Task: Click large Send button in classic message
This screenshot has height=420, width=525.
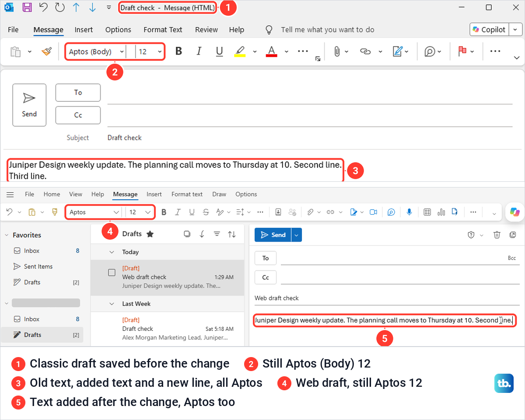Action: click(x=29, y=105)
